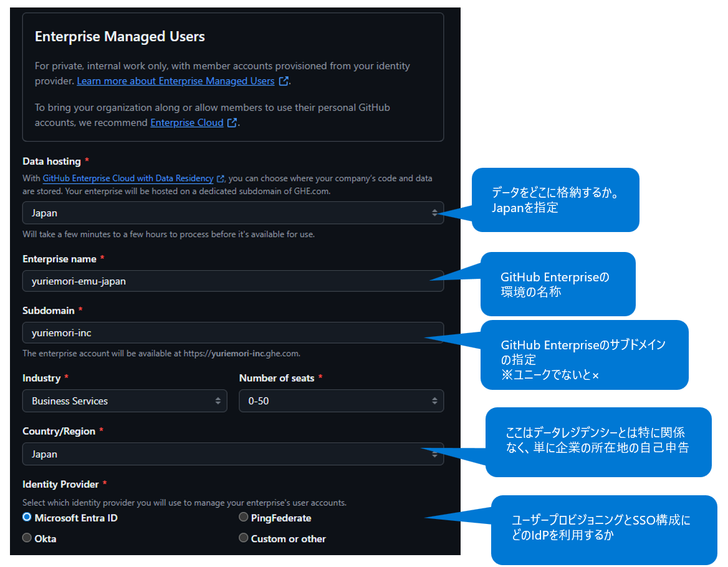Select the Microsoft Entra ID radio button

coord(27,517)
